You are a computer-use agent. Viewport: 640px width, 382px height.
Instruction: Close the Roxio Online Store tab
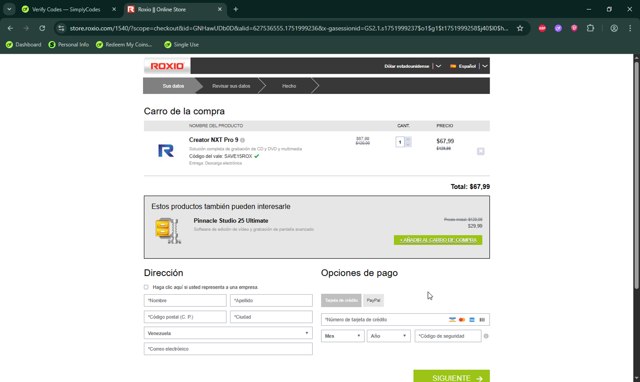[x=220, y=9]
